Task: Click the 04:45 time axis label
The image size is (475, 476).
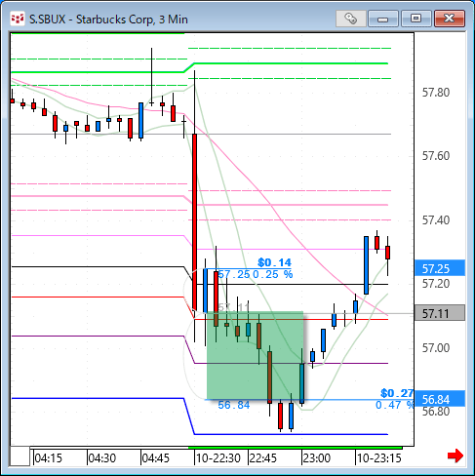Action: click(x=156, y=458)
